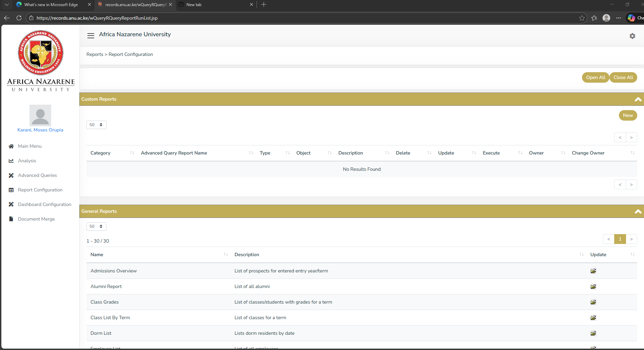Click the Dorm List update folder icon
The height and width of the screenshot is (350, 644).
pyautogui.click(x=593, y=333)
